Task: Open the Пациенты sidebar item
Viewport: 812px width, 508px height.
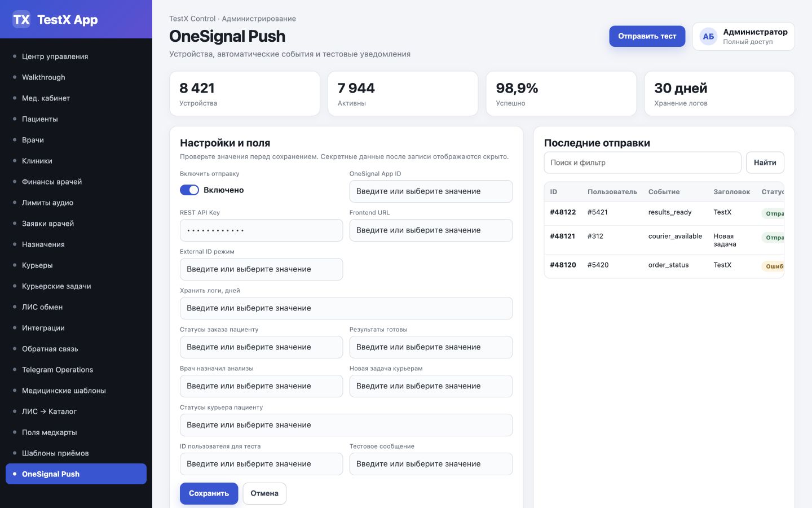Action: [76, 119]
